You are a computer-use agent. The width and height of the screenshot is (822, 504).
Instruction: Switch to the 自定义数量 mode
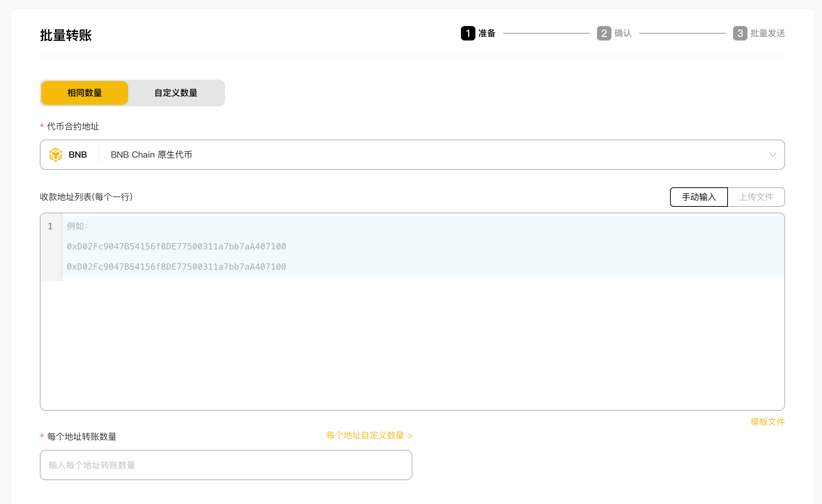click(x=176, y=93)
